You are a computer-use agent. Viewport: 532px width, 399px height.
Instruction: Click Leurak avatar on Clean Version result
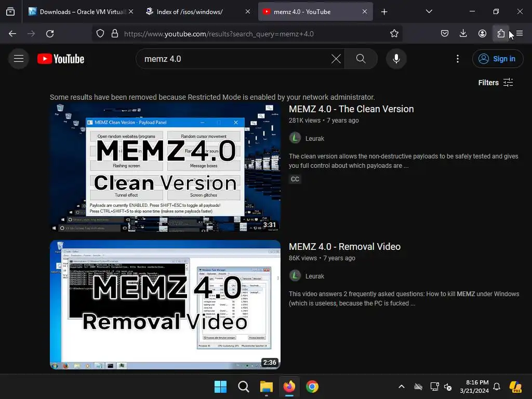pyautogui.click(x=295, y=138)
